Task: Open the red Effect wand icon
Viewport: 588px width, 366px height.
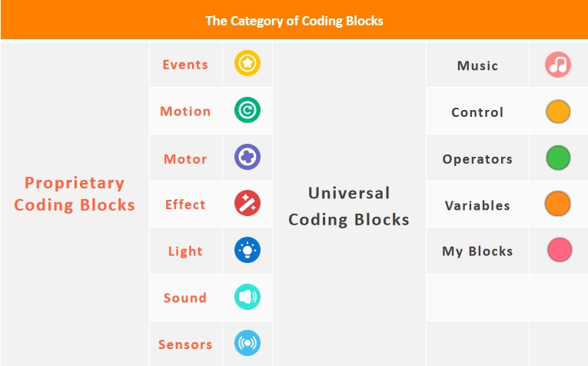Action: tap(247, 204)
